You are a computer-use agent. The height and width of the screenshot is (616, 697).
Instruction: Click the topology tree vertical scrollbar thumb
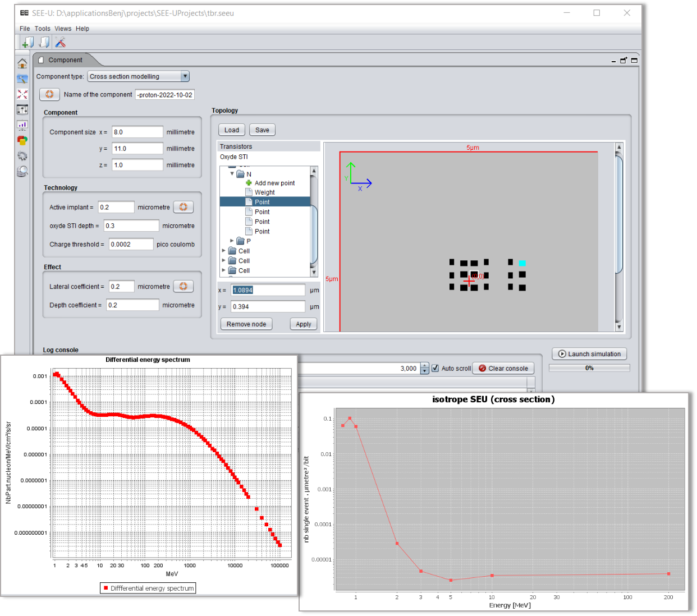coord(314,234)
